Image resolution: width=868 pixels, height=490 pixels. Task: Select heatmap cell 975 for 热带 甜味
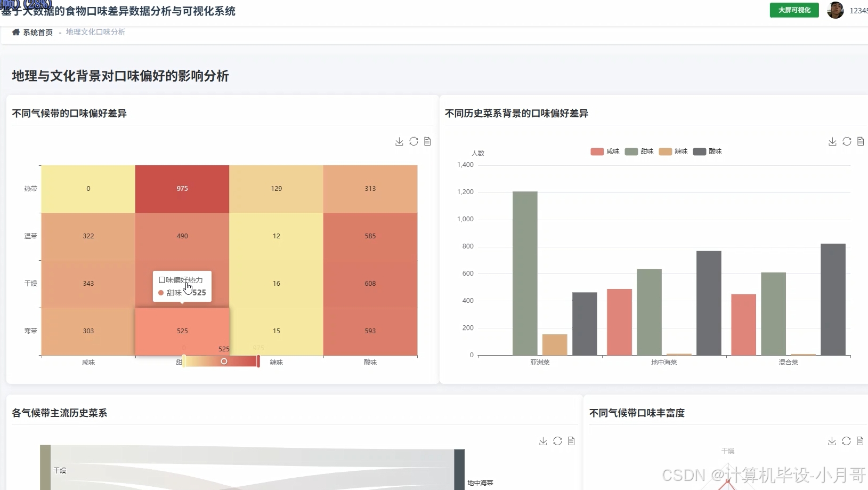[182, 189]
